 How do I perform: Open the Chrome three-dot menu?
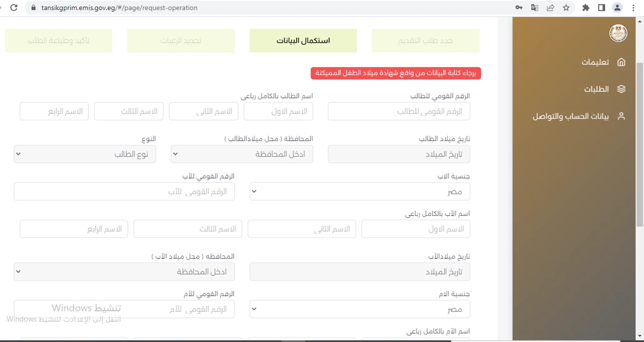[633, 8]
